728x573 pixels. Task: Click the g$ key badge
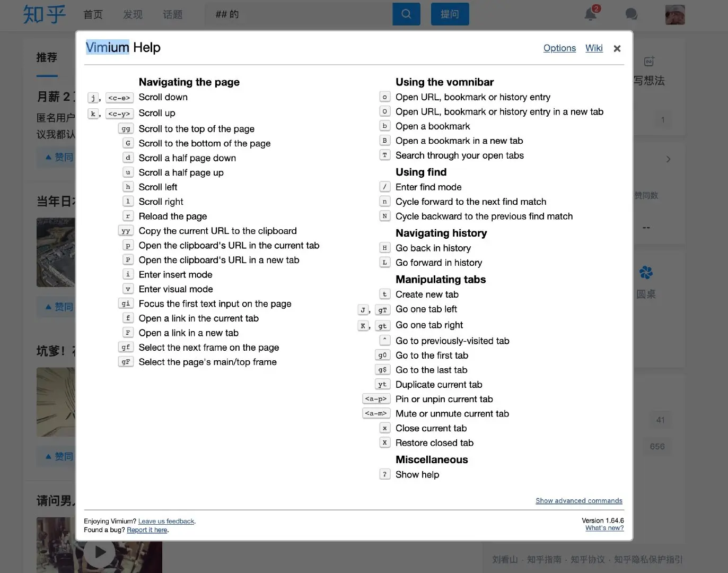click(382, 370)
